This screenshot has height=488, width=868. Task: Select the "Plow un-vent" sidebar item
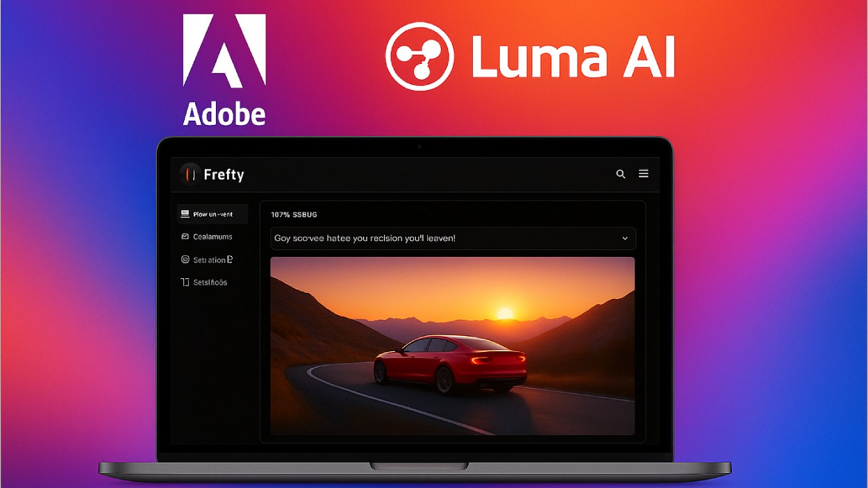212,214
